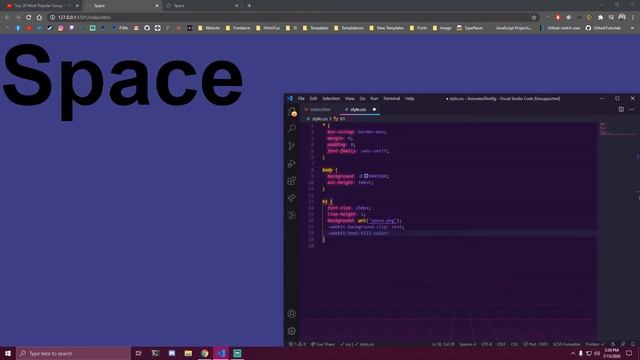This screenshot has width=640, height=360.
Task: Close the style.css tab via unsaved dot
Action: click(x=374, y=109)
